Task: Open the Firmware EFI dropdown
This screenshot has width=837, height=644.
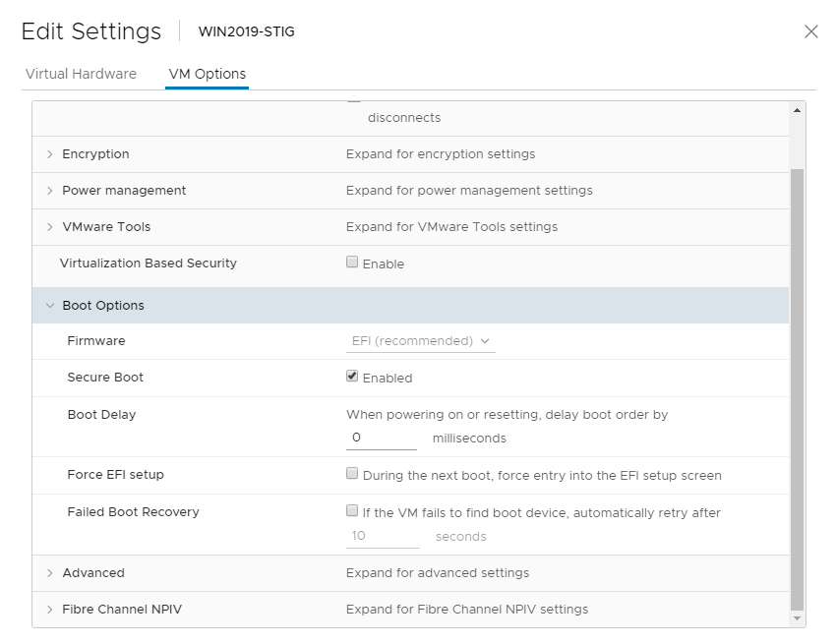Action: click(420, 341)
